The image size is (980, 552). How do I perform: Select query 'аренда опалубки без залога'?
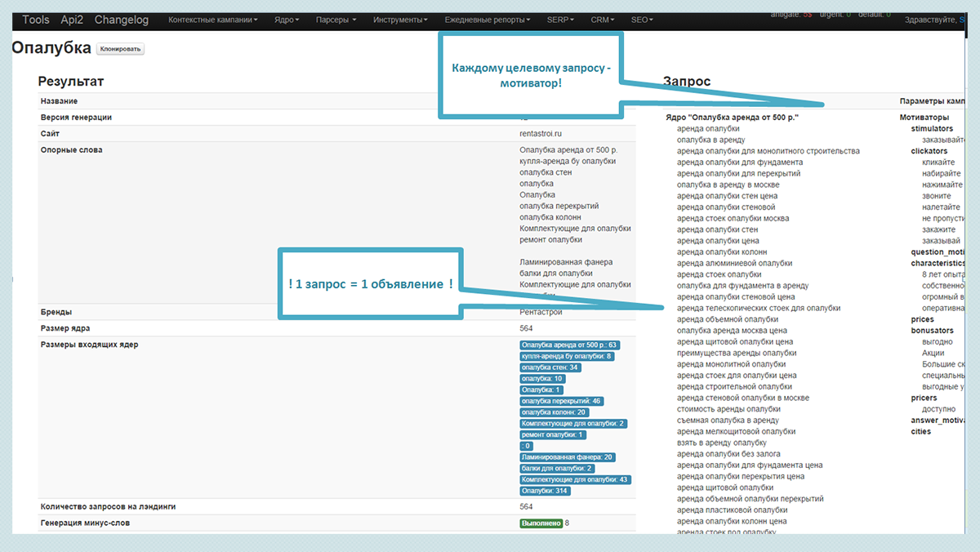pos(728,453)
